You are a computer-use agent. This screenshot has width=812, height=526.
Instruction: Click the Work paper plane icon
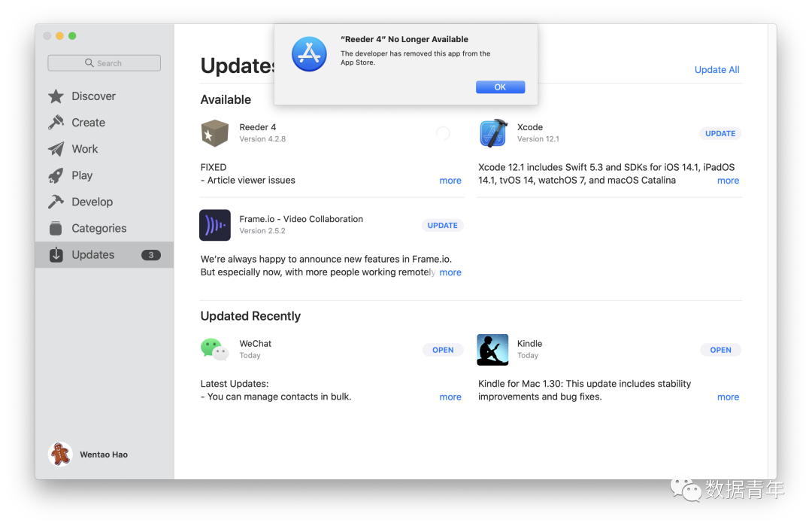(x=56, y=149)
